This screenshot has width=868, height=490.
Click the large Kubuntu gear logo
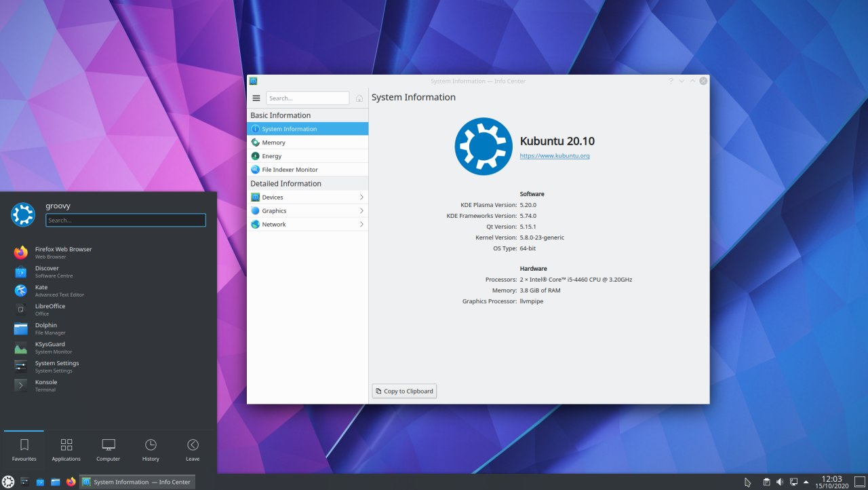[x=484, y=146]
